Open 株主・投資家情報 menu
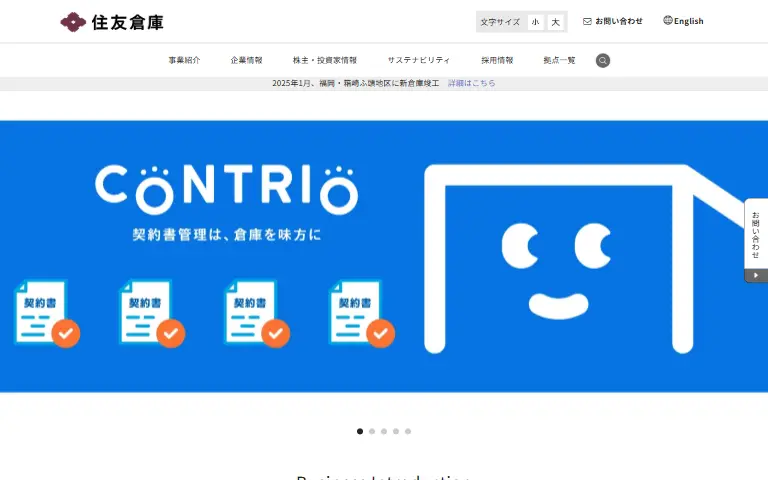The height and width of the screenshot is (480, 768). (x=325, y=60)
